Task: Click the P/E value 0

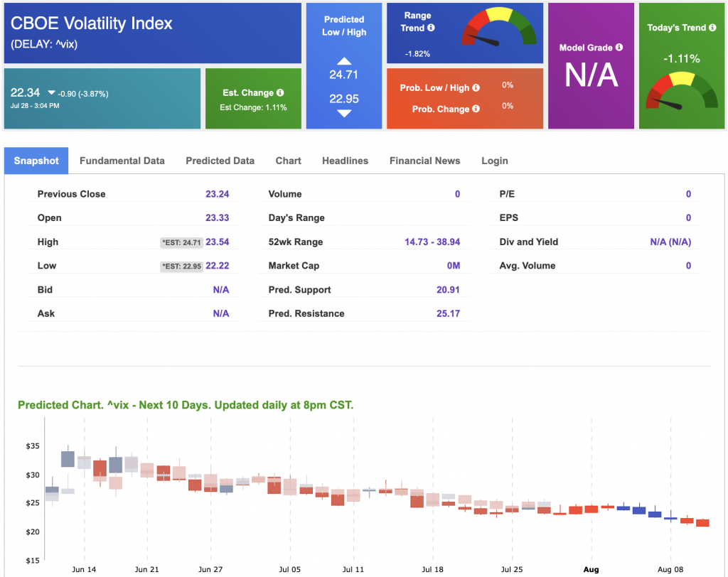Action: point(688,194)
